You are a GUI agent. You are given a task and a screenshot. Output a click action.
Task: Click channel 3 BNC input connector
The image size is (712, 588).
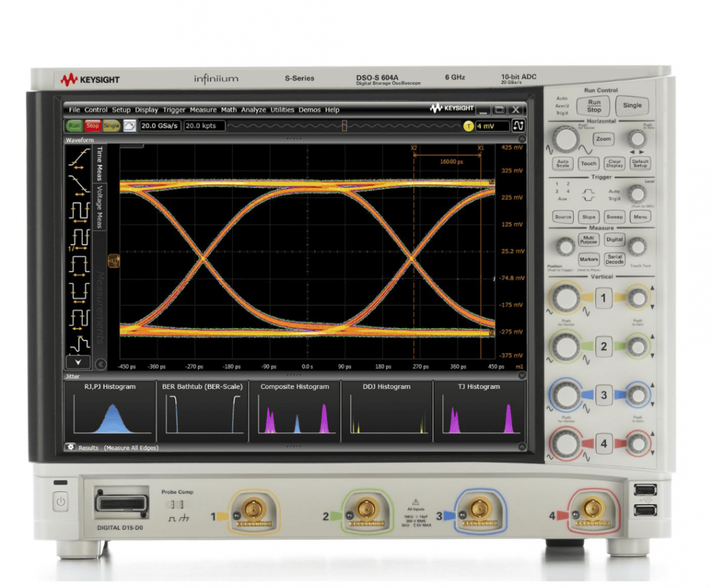pos(479,509)
